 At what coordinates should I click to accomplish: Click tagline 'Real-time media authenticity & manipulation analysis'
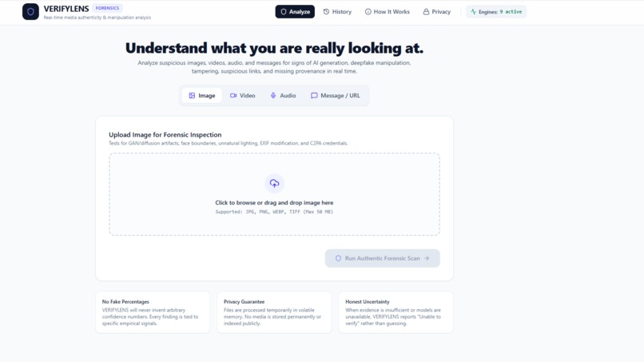[x=97, y=18]
